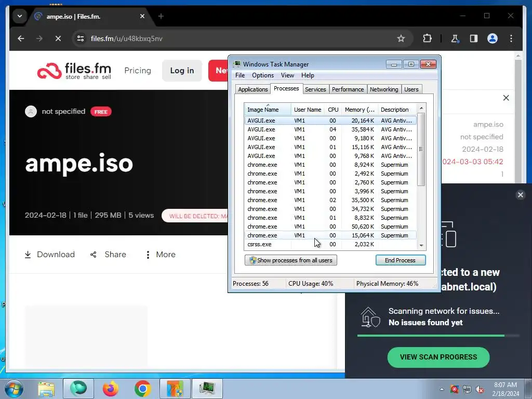Close the AVG network scan popup

(520, 195)
